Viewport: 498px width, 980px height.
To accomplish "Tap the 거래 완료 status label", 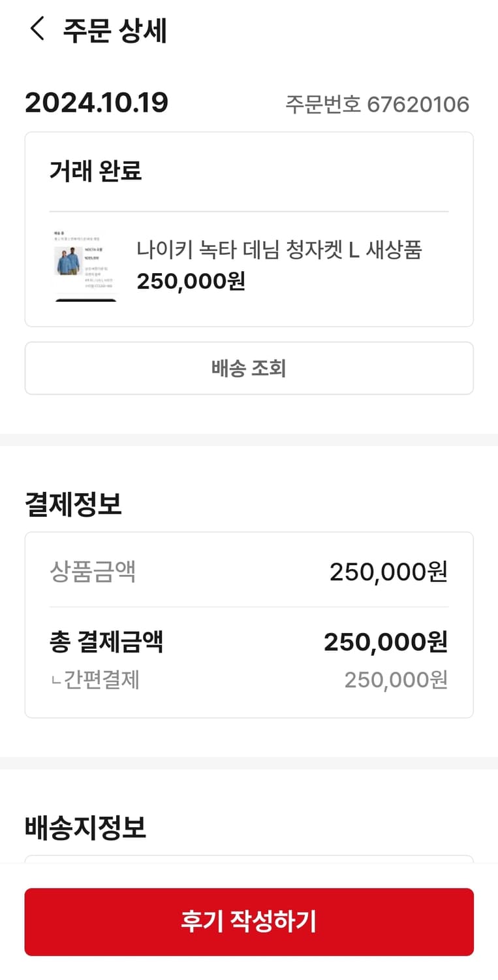I will tap(95, 171).
